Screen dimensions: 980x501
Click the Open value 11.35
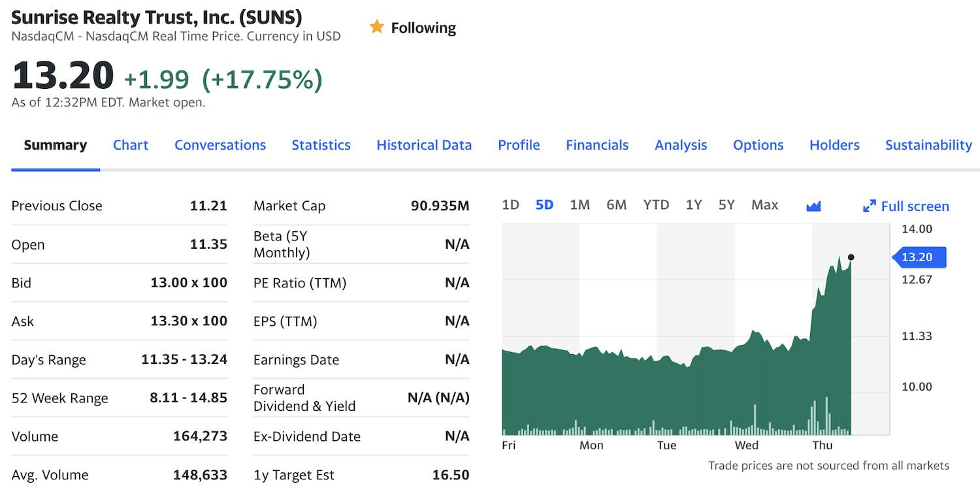coord(208,244)
